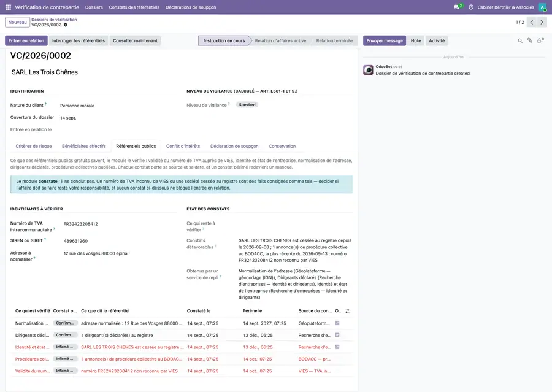This screenshot has height=392, width=552.
Task: Switch to the Bénéficiaires effectifs tab
Action: (x=84, y=146)
